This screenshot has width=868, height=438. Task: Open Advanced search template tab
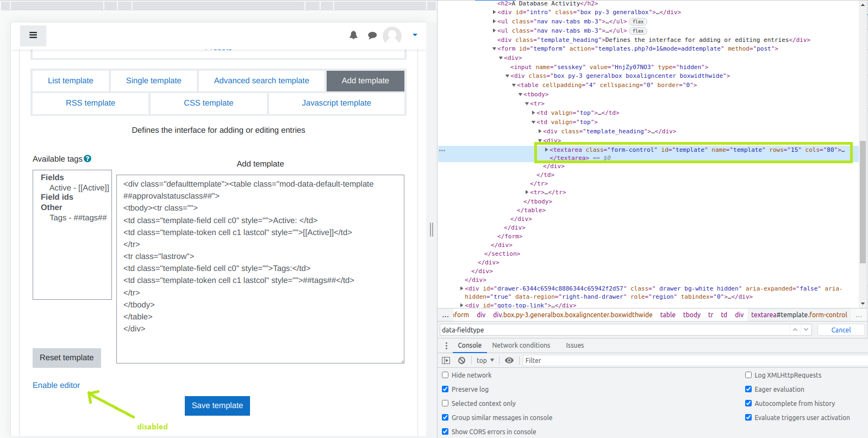click(x=261, y=81)
